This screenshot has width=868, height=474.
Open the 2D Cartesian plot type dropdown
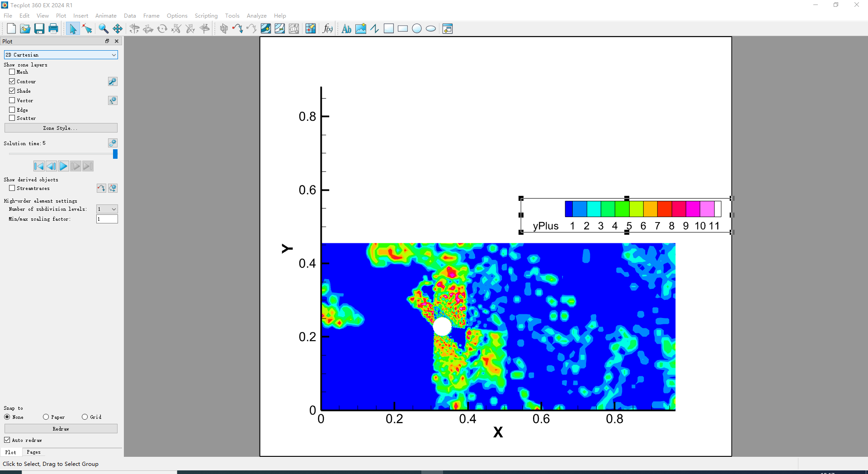tap(61, 55)
